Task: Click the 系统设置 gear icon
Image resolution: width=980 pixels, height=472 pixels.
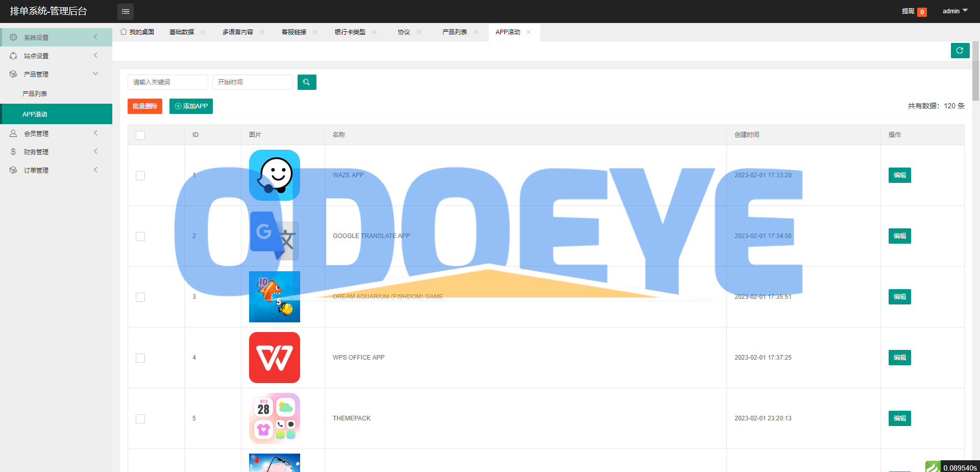Action: point(13,37)
